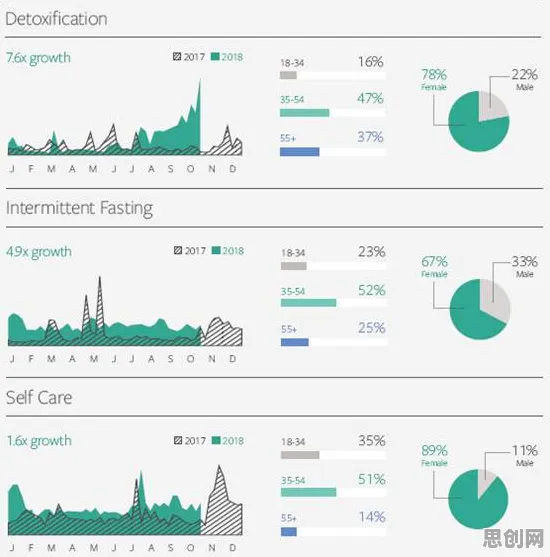Click the Intermittent Fasting section heading
This screenshot has height=557, width=550.
pyautogui.click(x=79, y=208)
